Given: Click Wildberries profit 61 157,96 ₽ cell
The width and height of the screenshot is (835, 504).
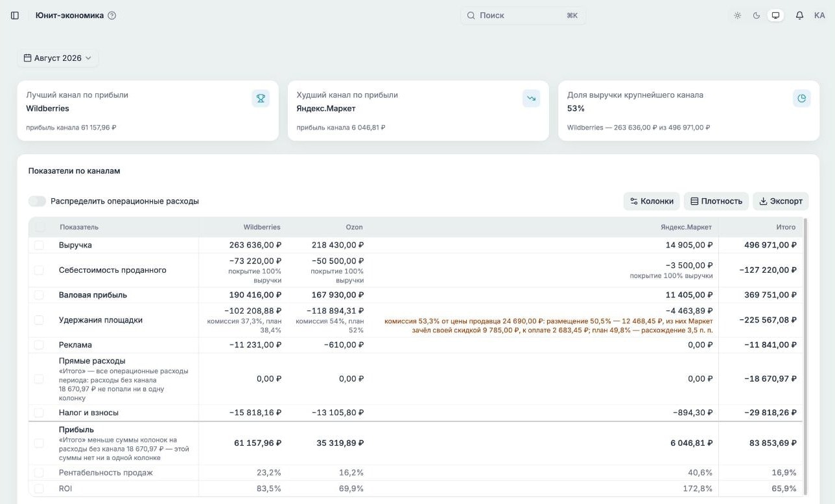Looking at the screenshot, I should 257,443.
